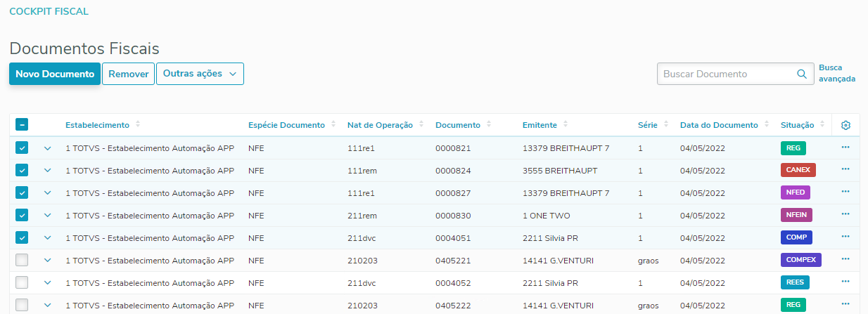The image size is (868, 314).
Task: Expand details of document 0405221 row
Action: coord(48,261)
